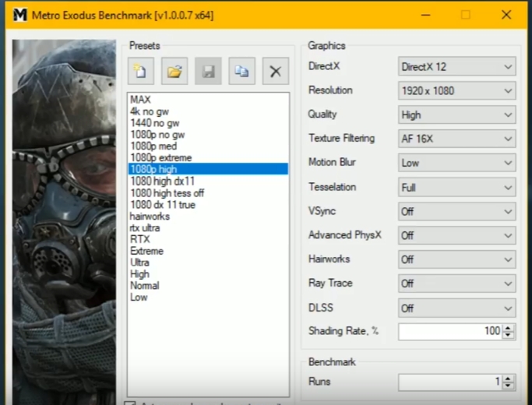532x405 pixels.
Task: Click the Open preset folder icon
Action: click(x=174, y=71)
